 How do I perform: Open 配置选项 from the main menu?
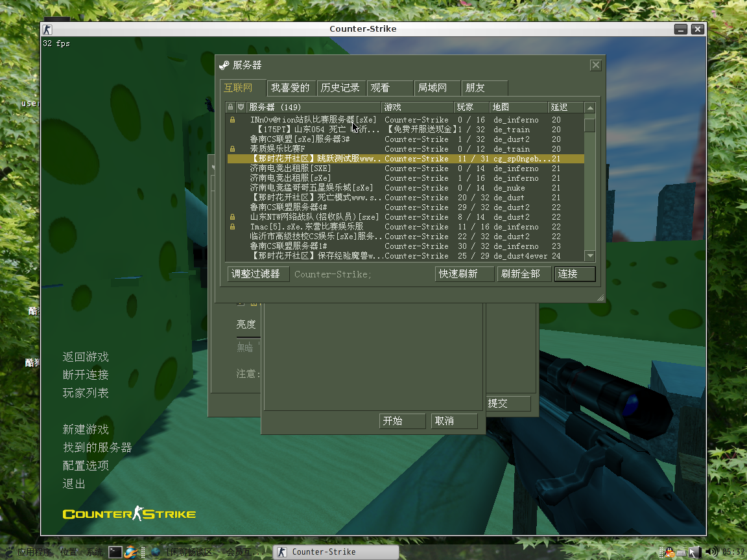(86, 465)
